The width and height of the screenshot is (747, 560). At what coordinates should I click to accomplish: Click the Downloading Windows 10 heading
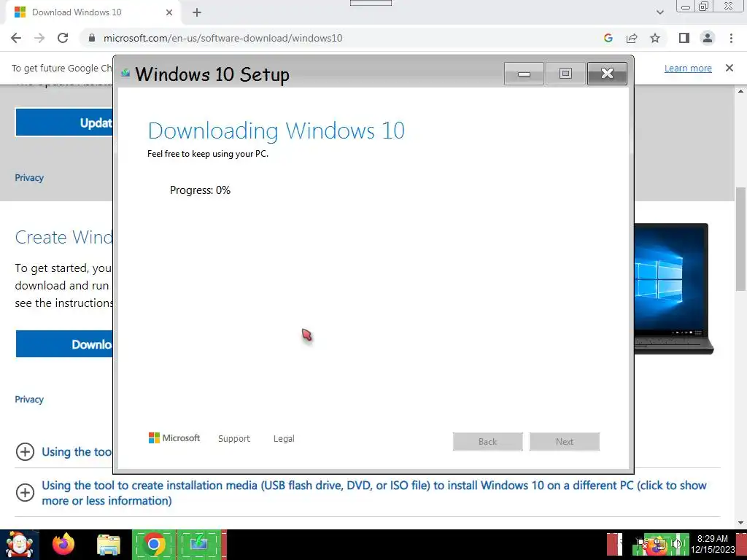coord(276,131)
